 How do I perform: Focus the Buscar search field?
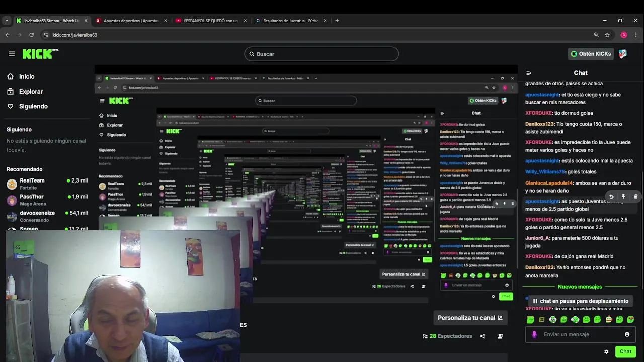coord(321,54)
